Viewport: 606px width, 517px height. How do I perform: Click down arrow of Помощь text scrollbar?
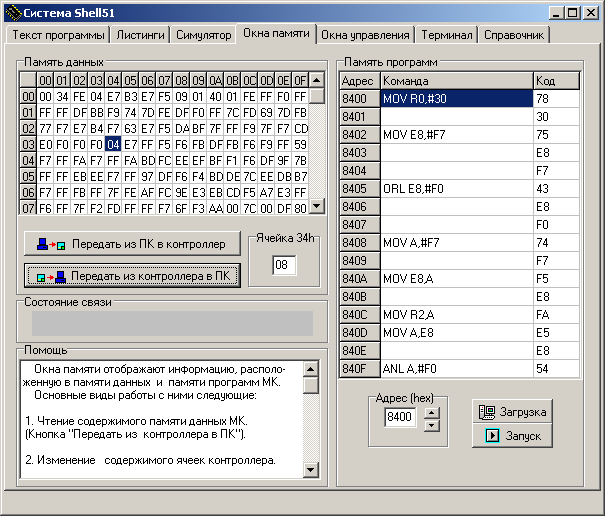(311, 470)
